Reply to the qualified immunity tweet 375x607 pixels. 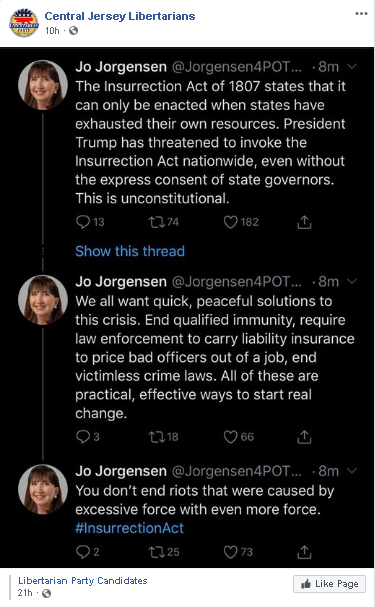(x=83, y=437)
